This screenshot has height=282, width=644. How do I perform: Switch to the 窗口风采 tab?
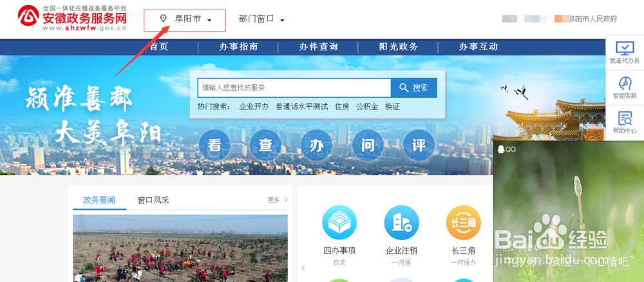tap(153, 200)
